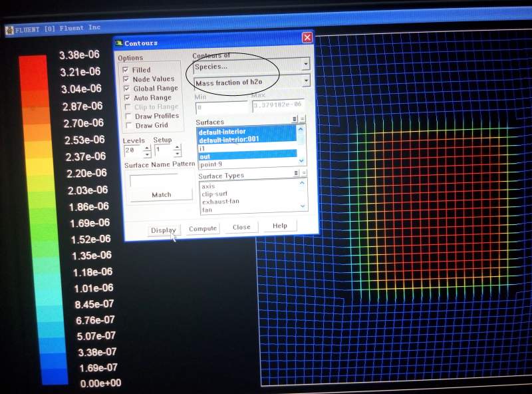The height and width of the screenshot is (394, 532).
Task: Click the Levels input field showing 20
Action: 134,150
